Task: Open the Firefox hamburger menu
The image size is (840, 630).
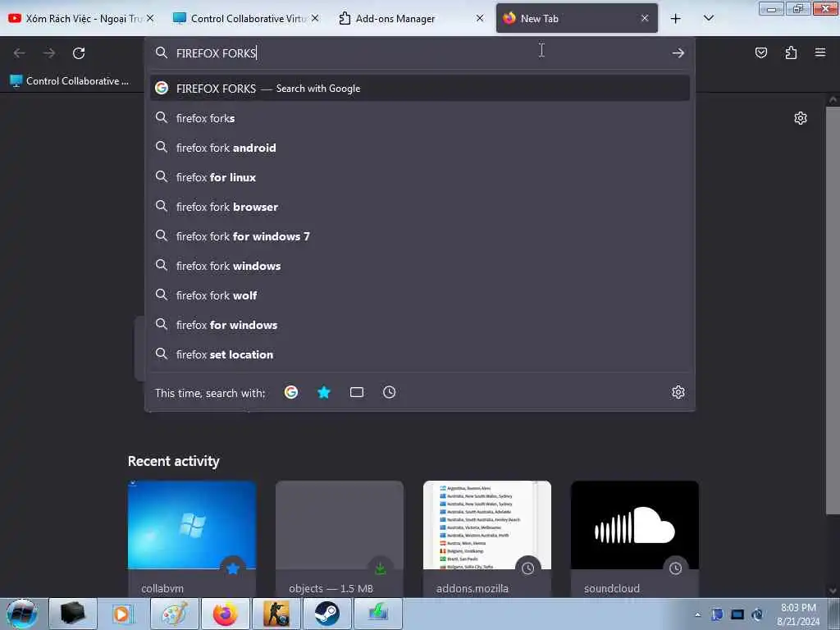Action: [x=820, y=52]
